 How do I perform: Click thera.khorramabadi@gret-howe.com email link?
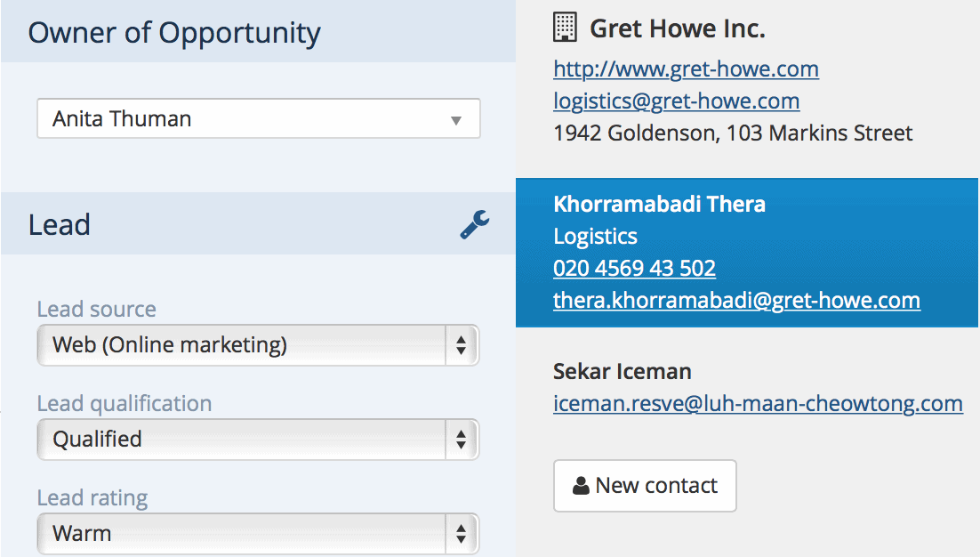pos(736,300)
